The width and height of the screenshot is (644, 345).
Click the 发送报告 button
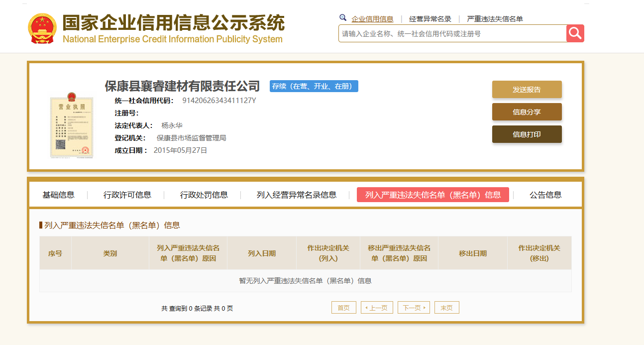pos(527,90)
